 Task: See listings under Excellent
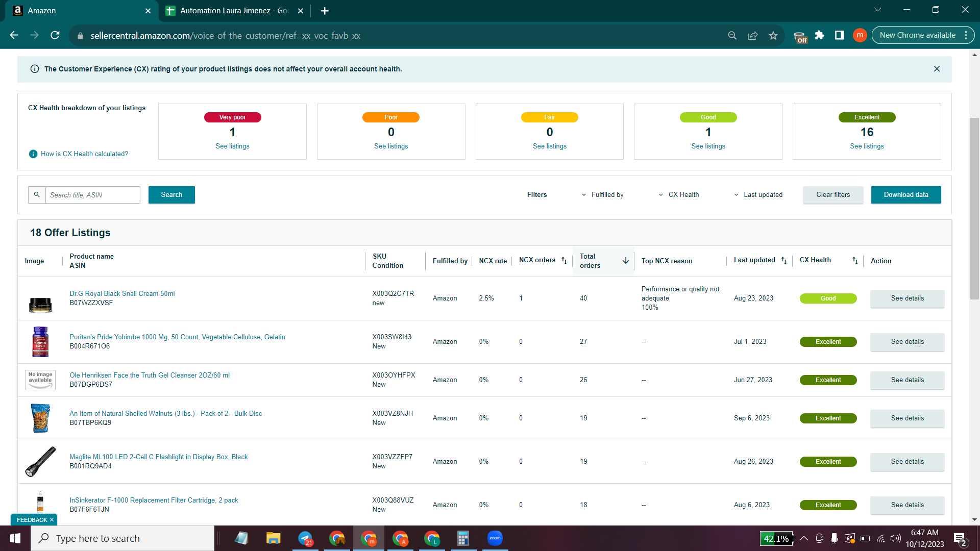(867, 146)
